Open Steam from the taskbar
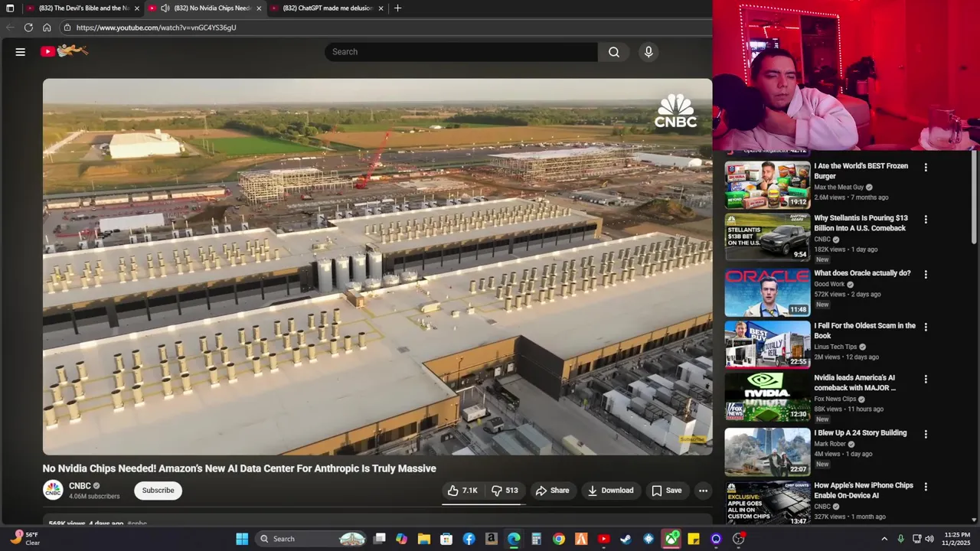980x551 pixels. coord(626,539)
